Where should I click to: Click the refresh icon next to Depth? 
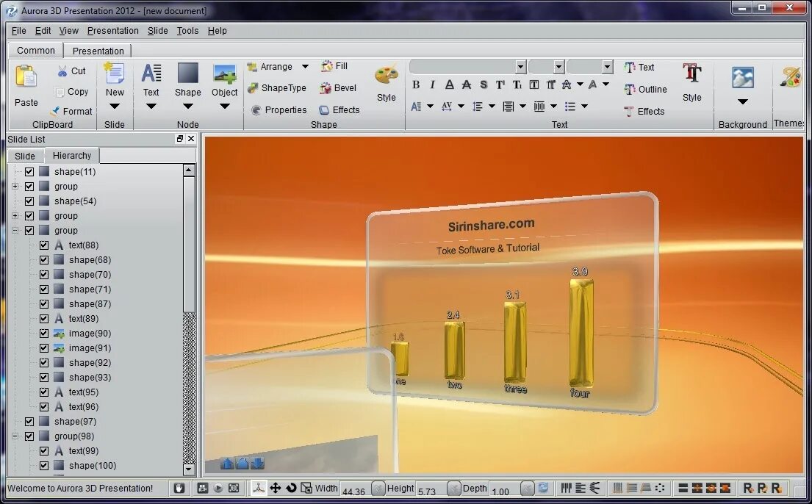(543, 488)
